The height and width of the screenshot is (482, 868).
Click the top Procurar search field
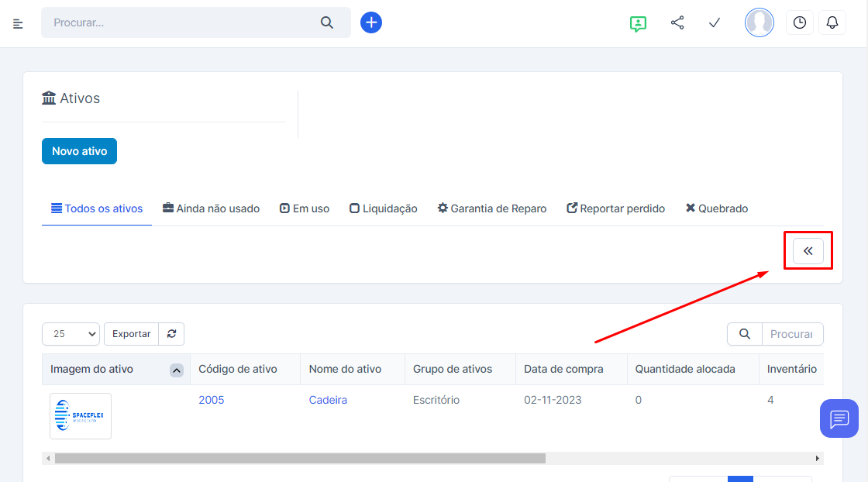[182, 22]
